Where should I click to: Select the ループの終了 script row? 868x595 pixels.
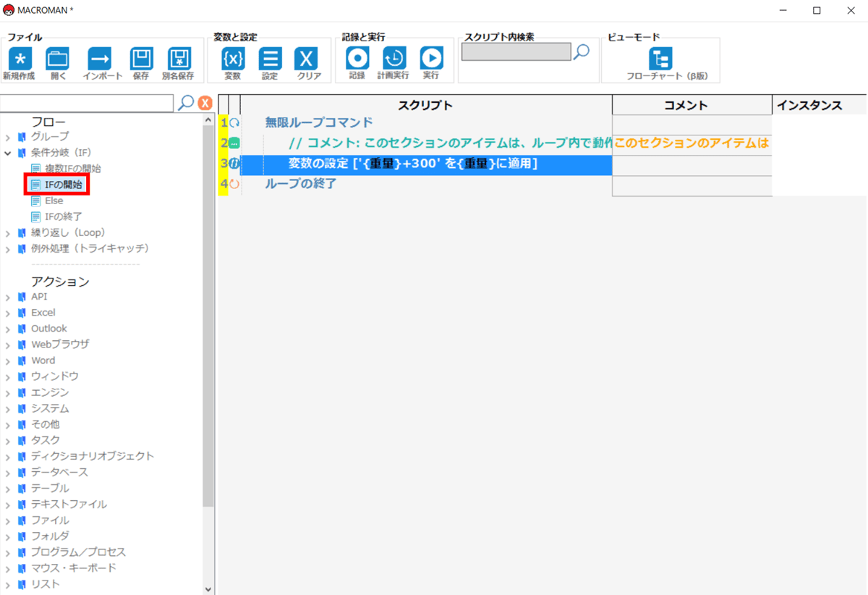(427, 184)
